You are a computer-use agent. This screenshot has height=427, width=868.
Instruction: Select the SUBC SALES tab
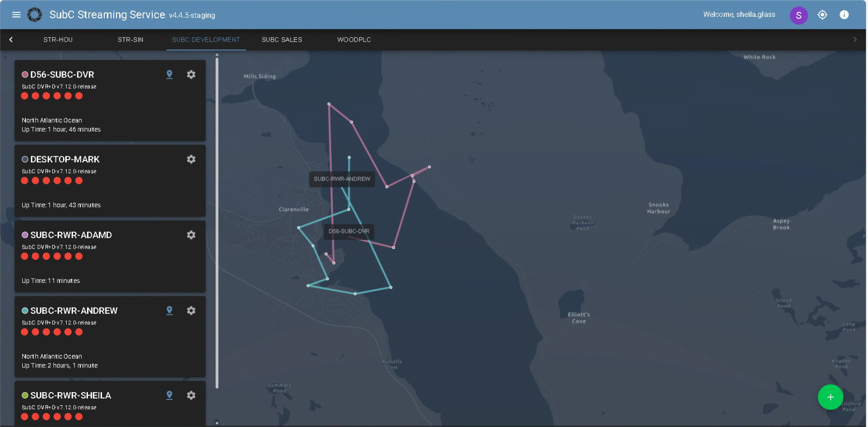pyautogui.click(x=282, y=40)
